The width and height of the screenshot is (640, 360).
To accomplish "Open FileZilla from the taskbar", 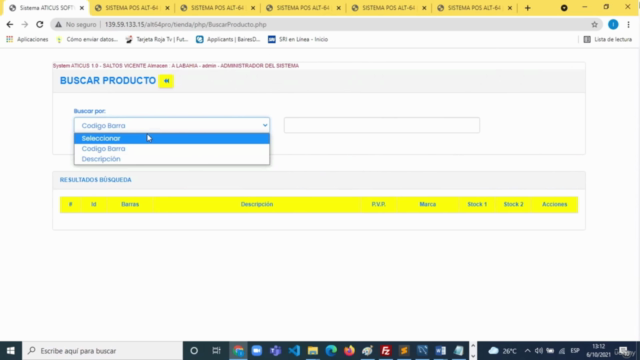I will [x=386, y=351].
